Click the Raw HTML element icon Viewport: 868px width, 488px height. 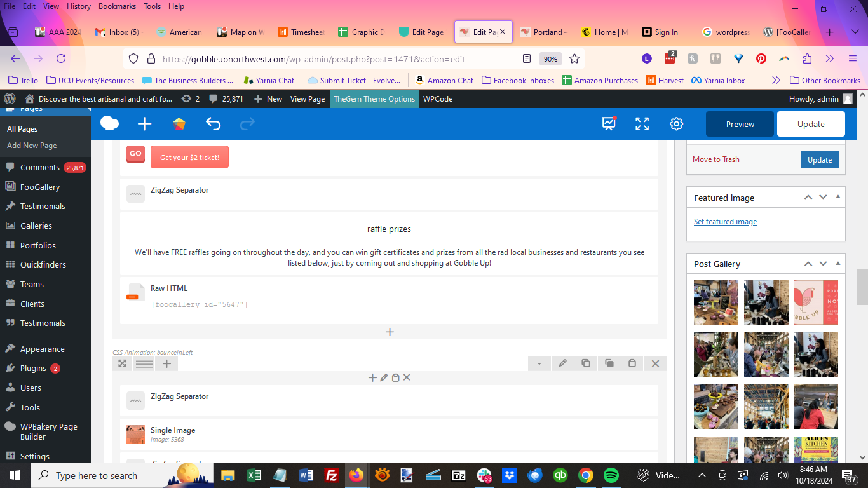click(x=135, y=292)
